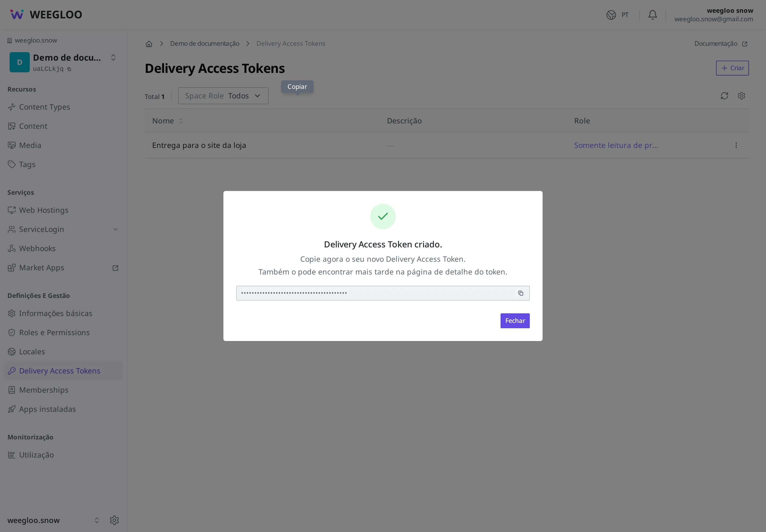Click the Descrição column header

coord(404,121)
